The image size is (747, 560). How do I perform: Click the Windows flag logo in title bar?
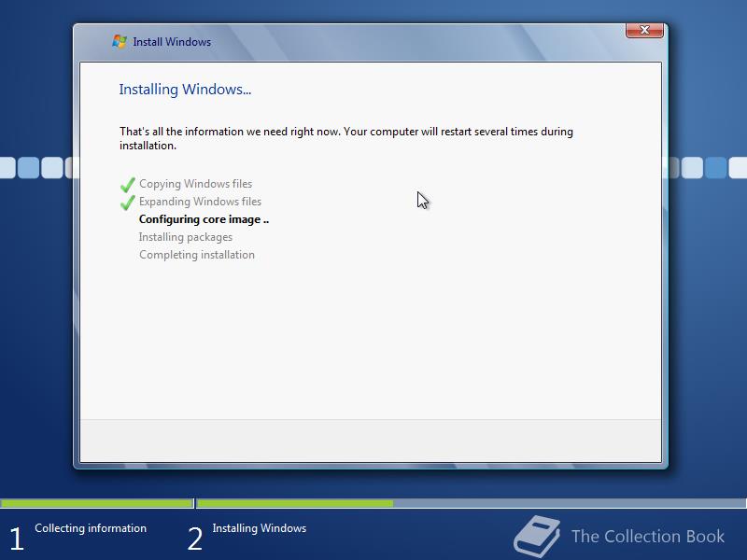[x=120, y=41]
